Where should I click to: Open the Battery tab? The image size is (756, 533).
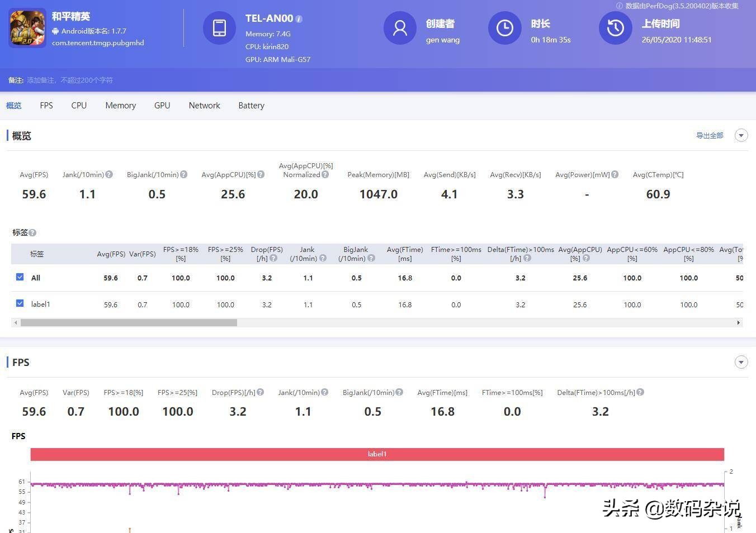pyautogui.click(x=251, y=106)
